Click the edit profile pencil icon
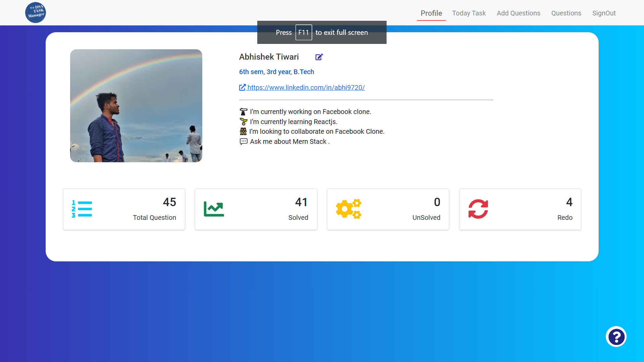Viewport: 644px width, 362px height. click(x=319, y=57)
